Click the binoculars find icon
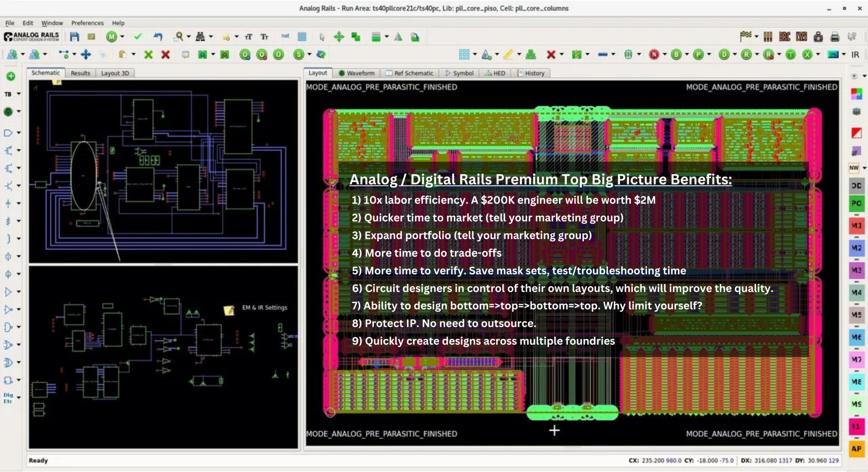868x472 pixels. click(200, 37)
